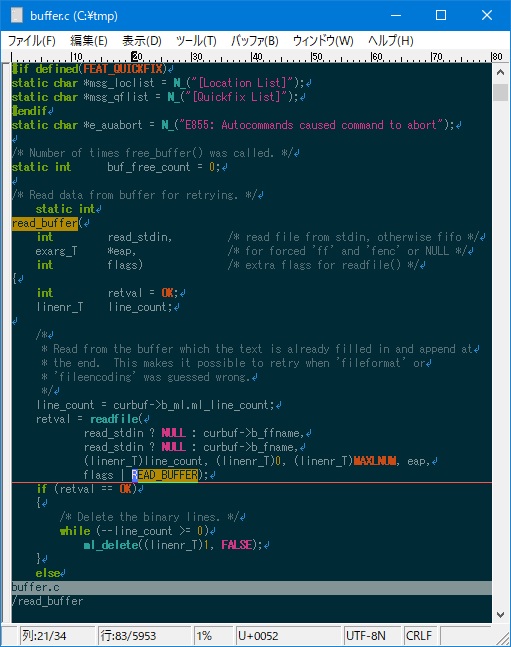Open the ツール(T) menu
511x647 pixels.
[x=196, y=40]
